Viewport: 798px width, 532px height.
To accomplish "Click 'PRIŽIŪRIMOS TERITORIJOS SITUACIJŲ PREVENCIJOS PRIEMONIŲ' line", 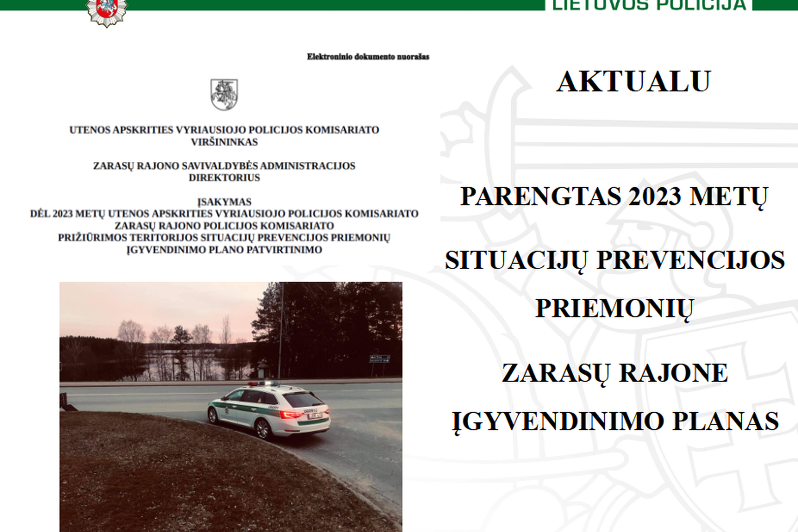I will coord(224,238).
